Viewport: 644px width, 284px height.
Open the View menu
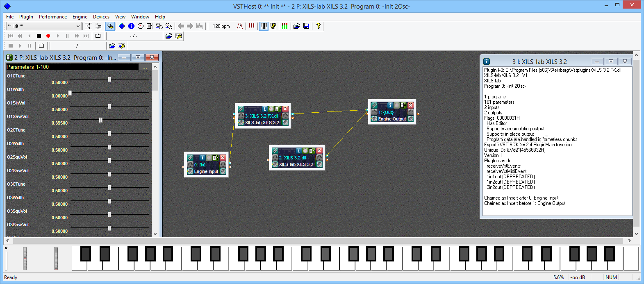pyautogui.click(x=120, y=17)
